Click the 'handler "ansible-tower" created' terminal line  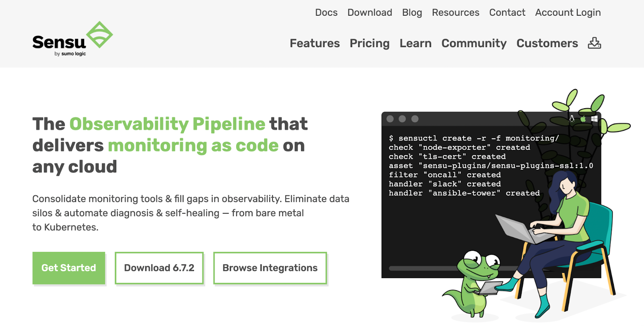[x=464, y=193]
